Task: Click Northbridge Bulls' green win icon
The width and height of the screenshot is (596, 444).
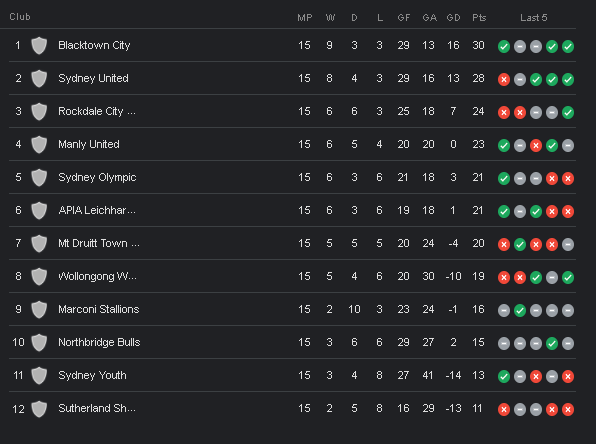Action: [x=552, y=344]
